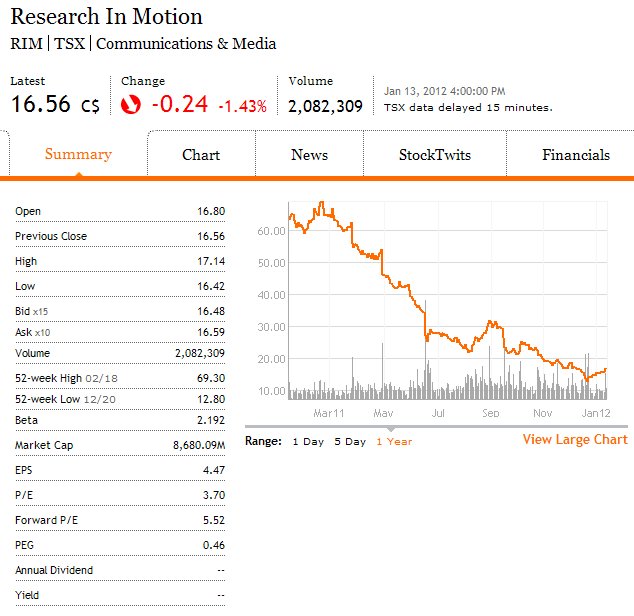The image size is (634, 616).
Task: Switch to the Summary tab
Action: click(x=78, y=154)
